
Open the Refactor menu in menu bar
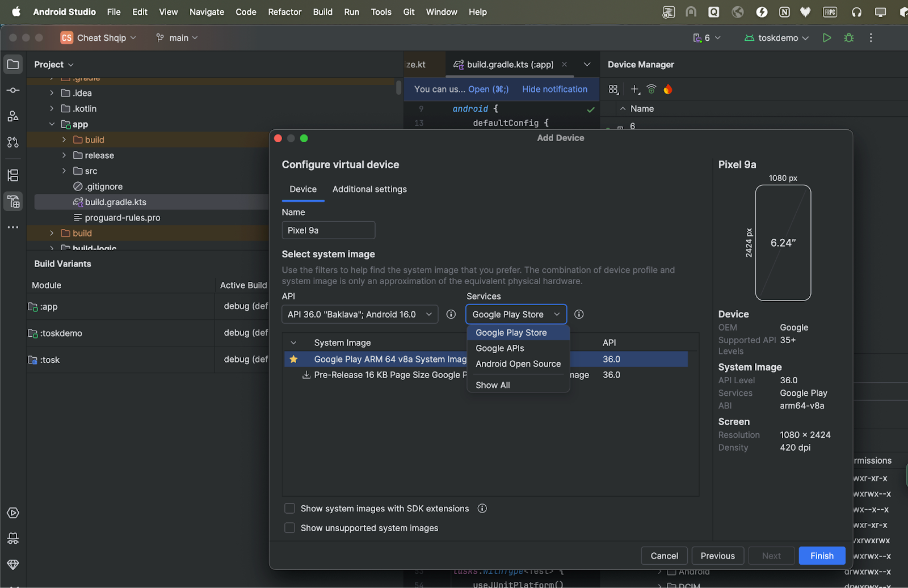click(x=284, y=12)
